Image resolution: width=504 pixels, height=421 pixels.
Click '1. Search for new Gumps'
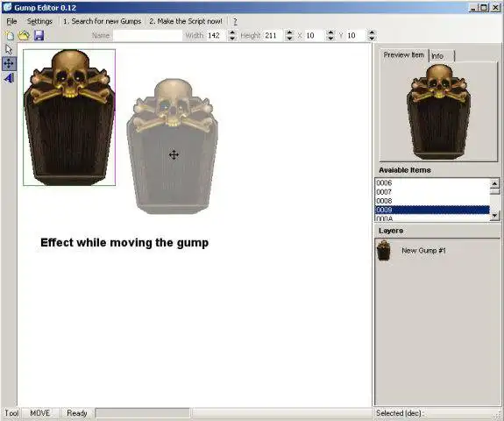(x=102, y=21)
